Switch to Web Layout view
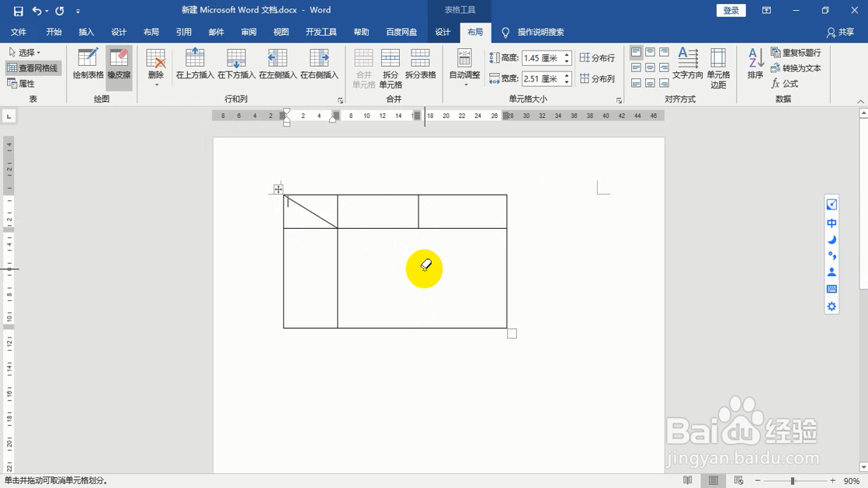 click(x=738, y=480)
